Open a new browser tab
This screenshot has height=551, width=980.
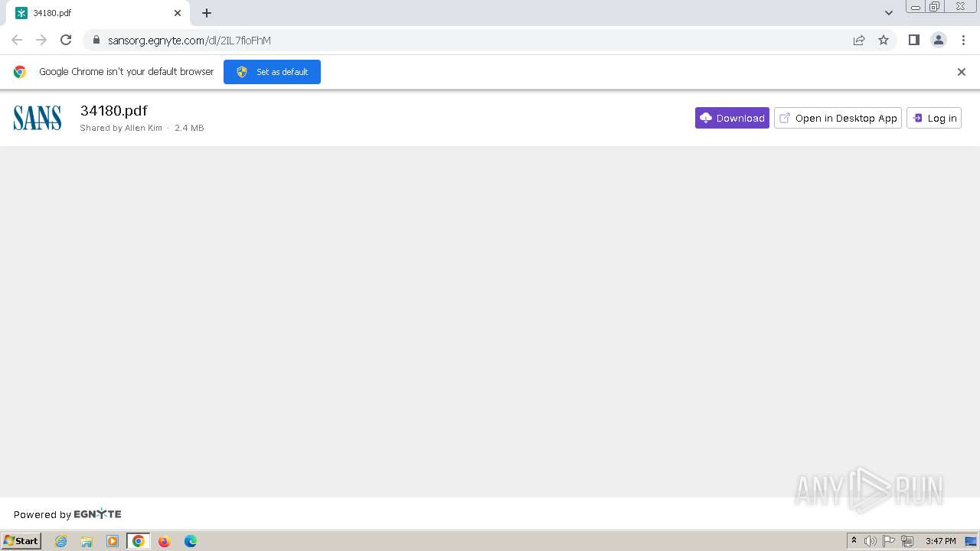point(207,13)
